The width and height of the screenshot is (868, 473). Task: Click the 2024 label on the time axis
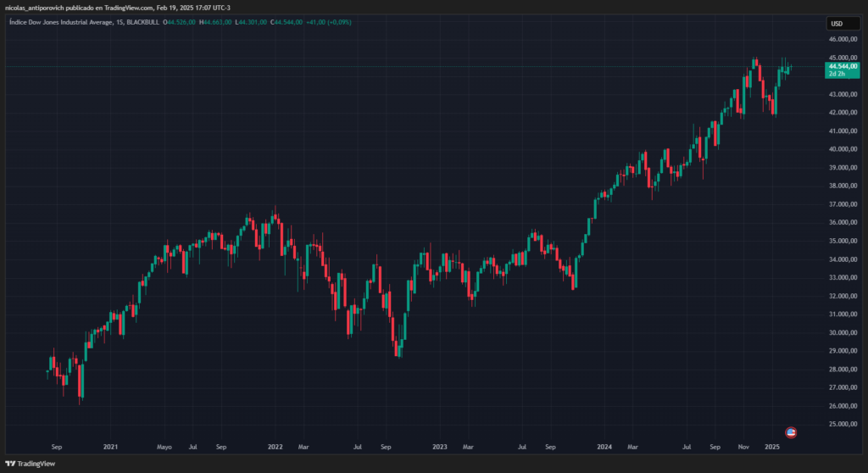[604, 447]
